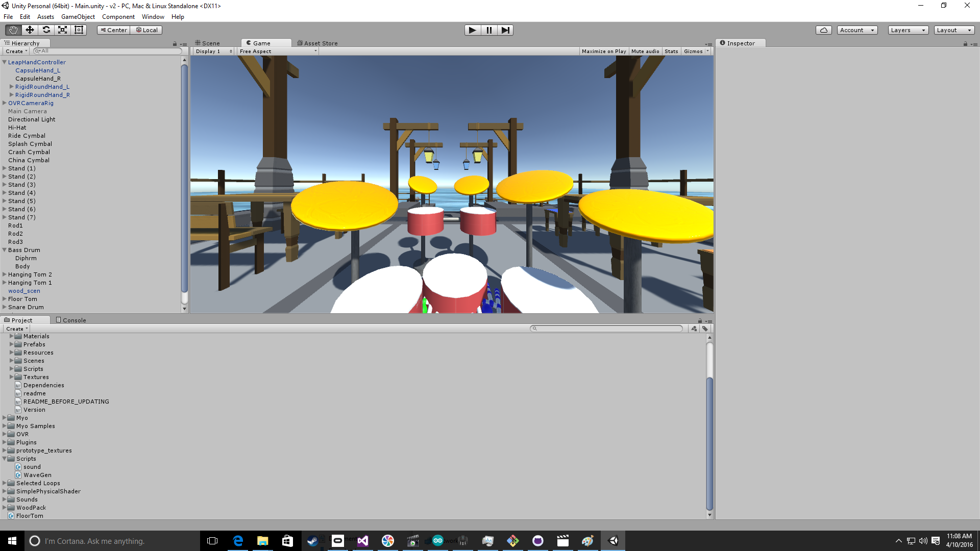Open the Free Aspect dropdown
This screenshot has width=980, height=551.
click(278, 52)
